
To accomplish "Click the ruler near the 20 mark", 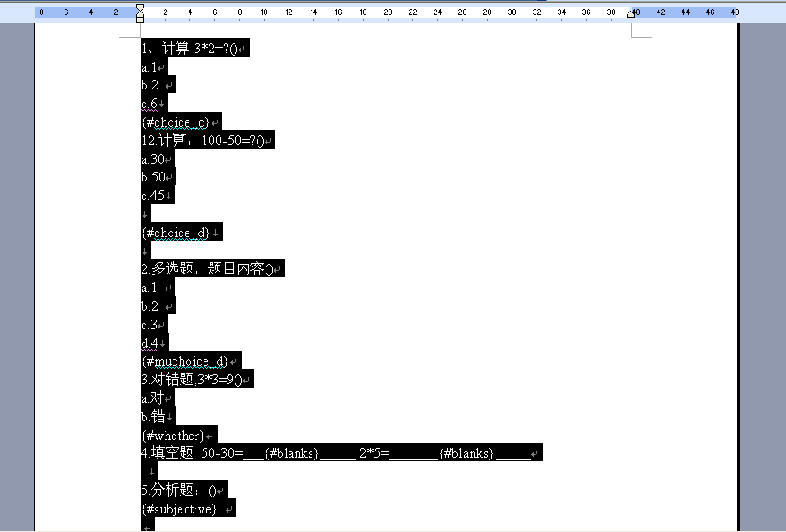I will pyautogui.click(x=388, y=12).
